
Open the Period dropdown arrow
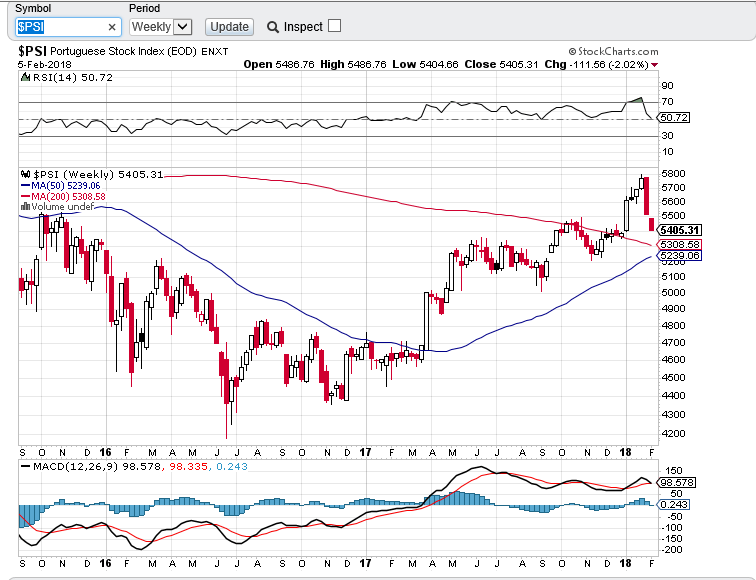point(183,27)
